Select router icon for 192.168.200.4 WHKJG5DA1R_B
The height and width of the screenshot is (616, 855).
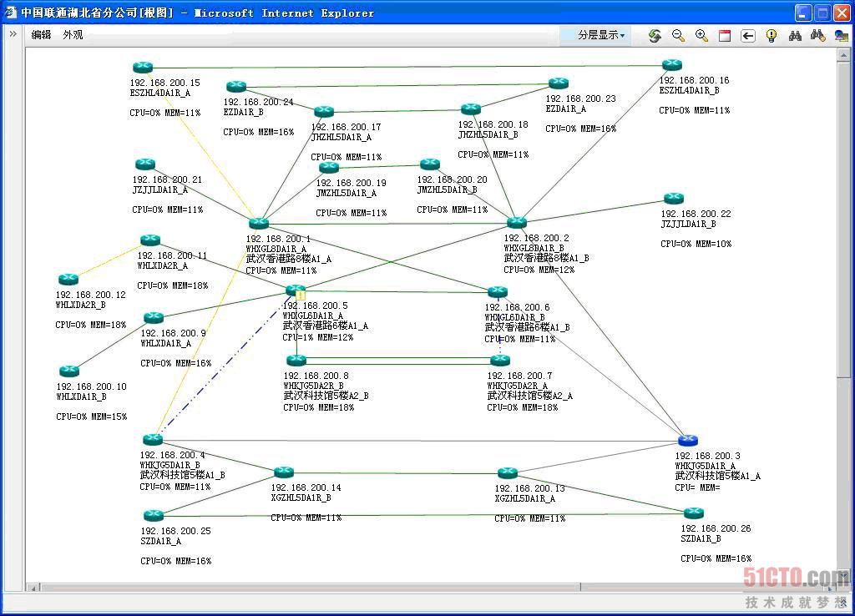(x=153, y=439)
